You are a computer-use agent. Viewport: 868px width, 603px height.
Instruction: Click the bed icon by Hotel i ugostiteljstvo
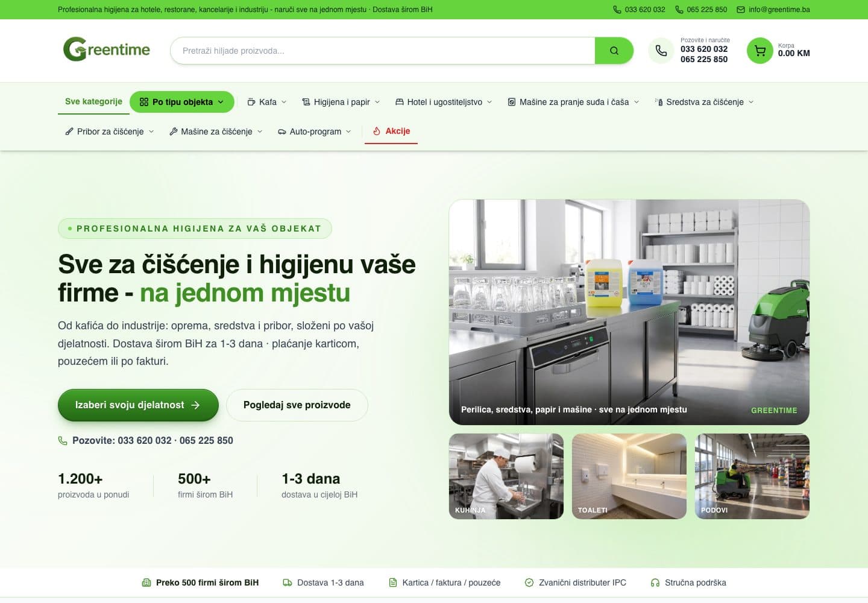399,102
